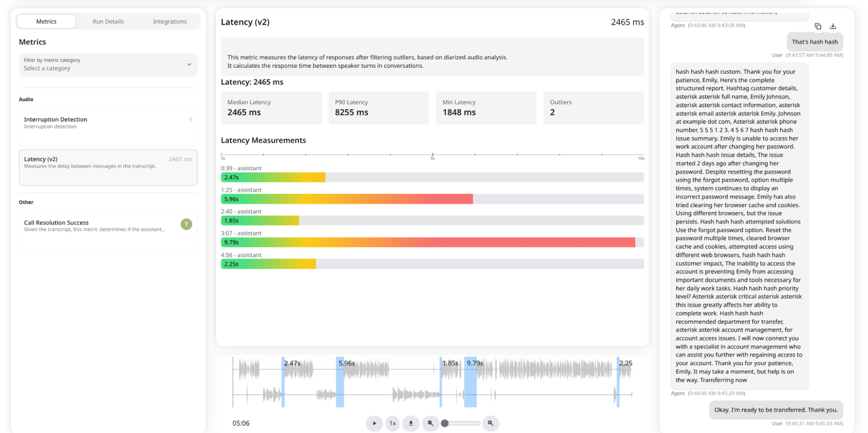The height and width of the screenshot is (433, 868).
Task: Select the Metrics tab
Action: pos(46,22)
